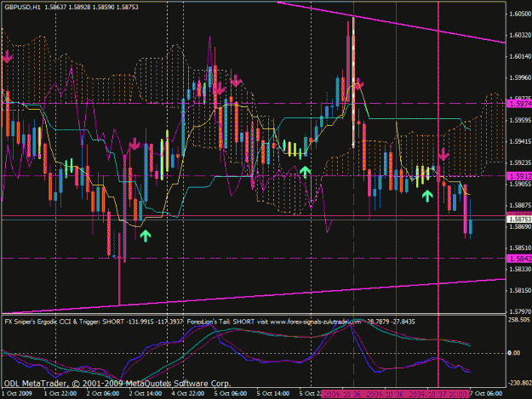This screenshot has width=532, height=399.
Task: Click the pink 2009.10.07 00:00 date tag
Action: tap(438, 394)
